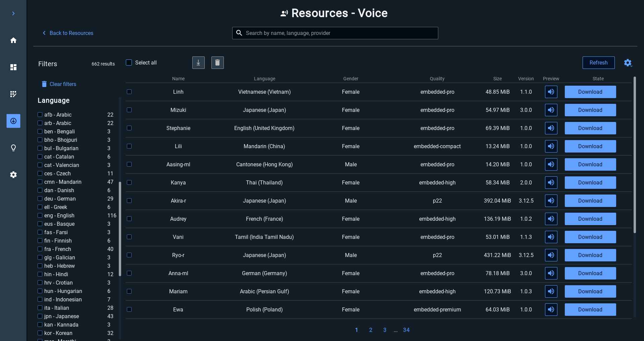Open the dashboard grid sidebar icon
644x341 pixels.
[x=13, y=67]
